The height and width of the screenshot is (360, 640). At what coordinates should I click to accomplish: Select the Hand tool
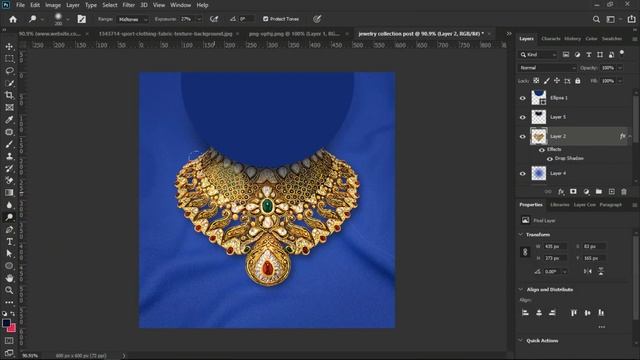pyautogui.click(x=9, y=278)
